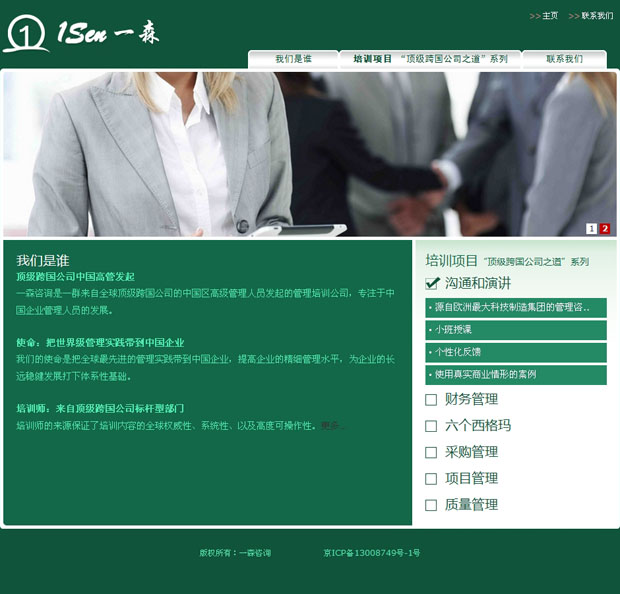Click the 京ICP备13008749号-1号 footer link
This screenshot has height=594, width=620.
coord(371,553)
